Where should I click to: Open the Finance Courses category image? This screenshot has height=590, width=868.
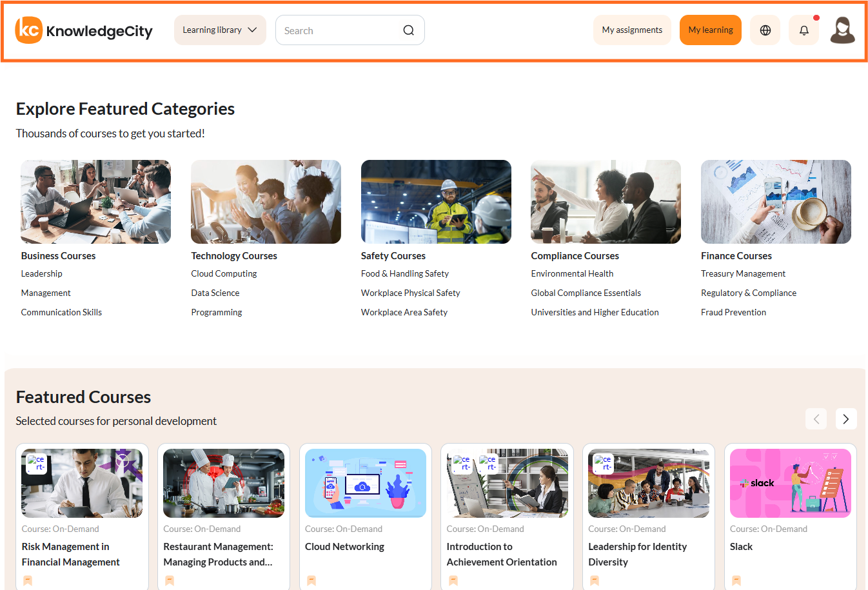coord(776,202)
